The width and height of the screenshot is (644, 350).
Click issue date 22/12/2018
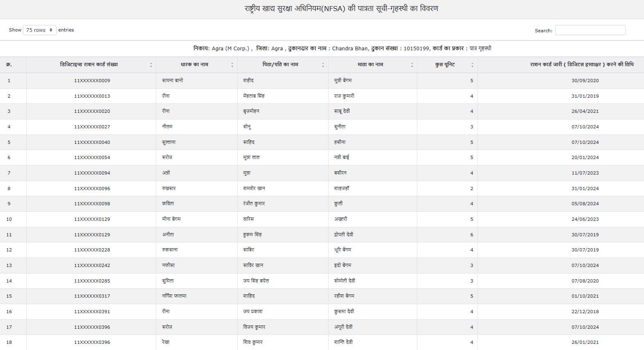click(x=585, y=312)
